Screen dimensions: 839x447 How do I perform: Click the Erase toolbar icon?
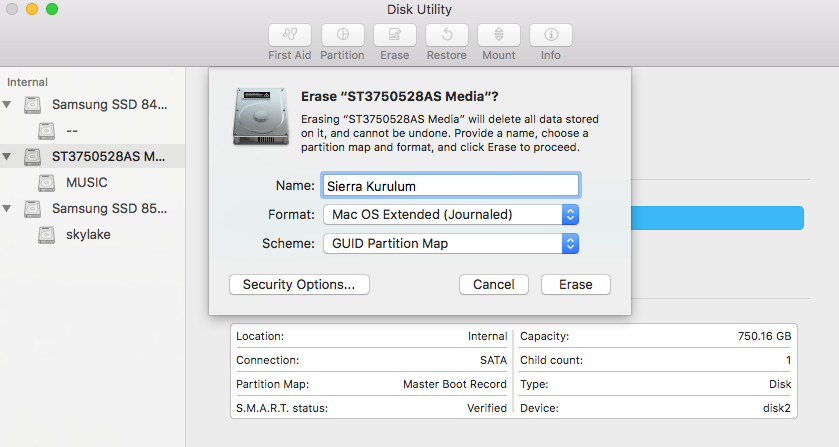click(x=394, y=34)
